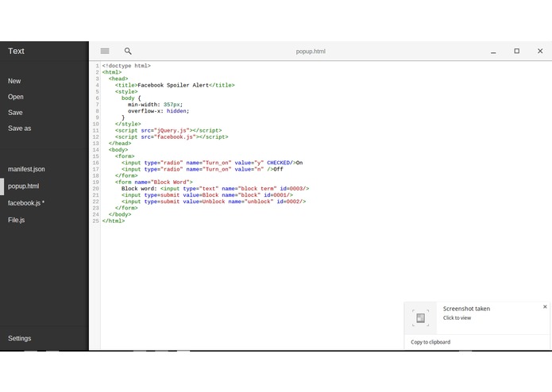This screenshot has width=552, height=392.
Task: Switch to popup.html file tab
Action: click(x=24, y=186)
